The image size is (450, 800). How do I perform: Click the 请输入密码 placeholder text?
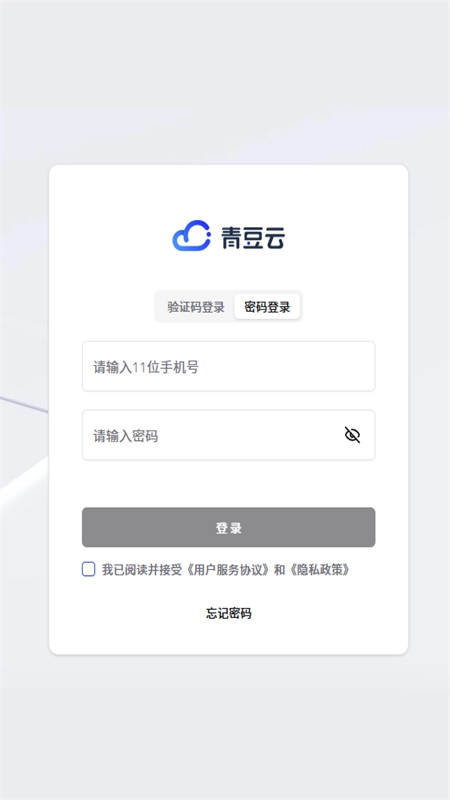point(126,436)
